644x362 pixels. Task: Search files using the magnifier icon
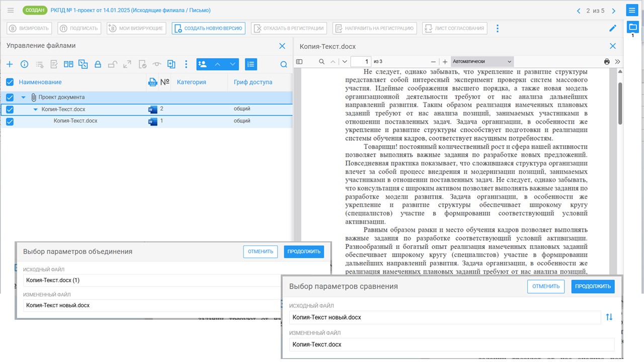pyautogui.click(x=284, y=64)
